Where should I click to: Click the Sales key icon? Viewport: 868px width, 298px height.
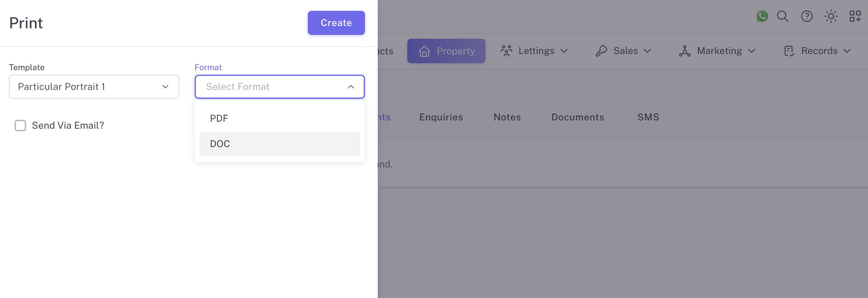[601, 51]
